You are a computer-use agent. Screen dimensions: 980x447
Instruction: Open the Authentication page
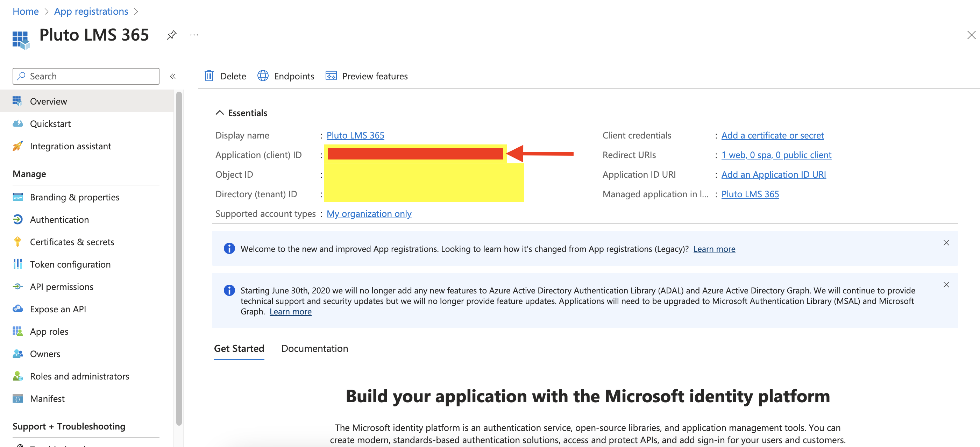(87, 219)
